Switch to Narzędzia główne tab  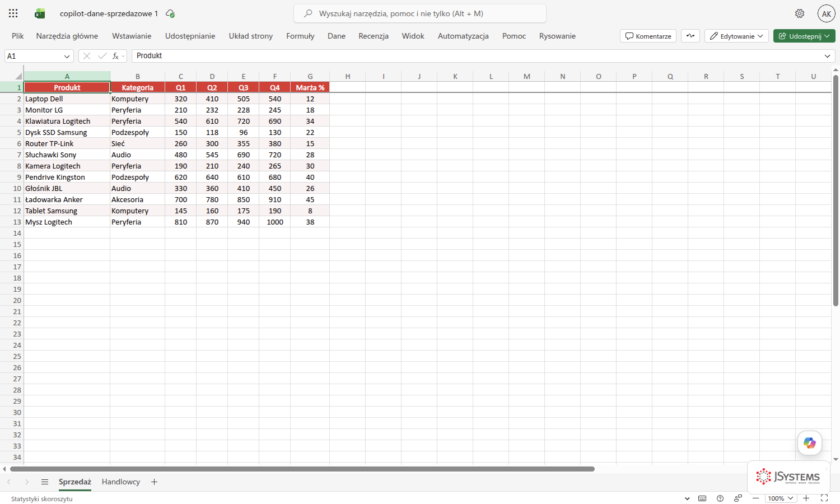click(x=67, y=36)
